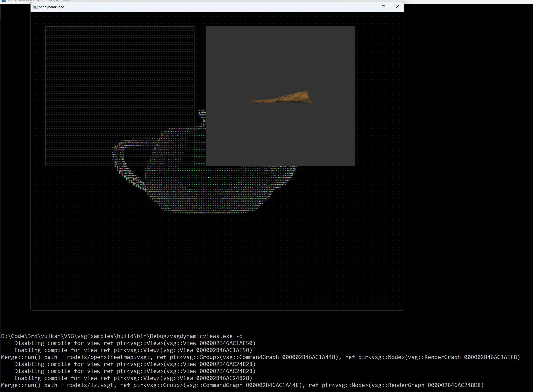Image resolution: width=533 pixels, height=392 pixels.
Task: Maximize the vsgdynamicload window
Action: (384, 7)
